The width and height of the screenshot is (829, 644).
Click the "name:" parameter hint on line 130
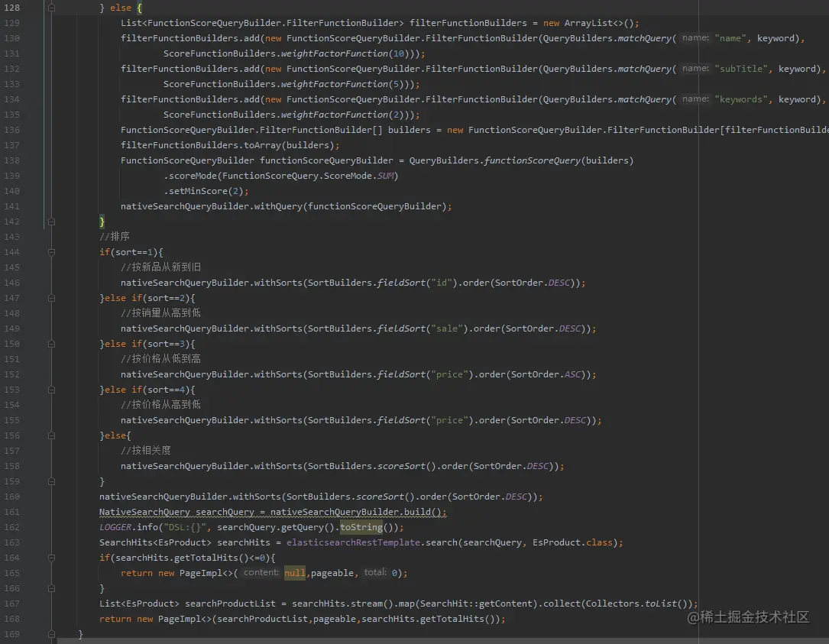tap(695, 38)
